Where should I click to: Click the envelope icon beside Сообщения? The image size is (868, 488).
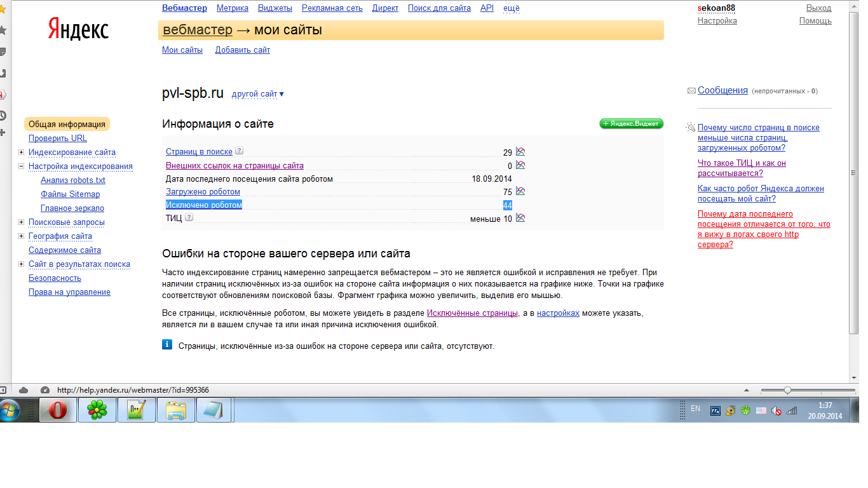coord(691,91)
